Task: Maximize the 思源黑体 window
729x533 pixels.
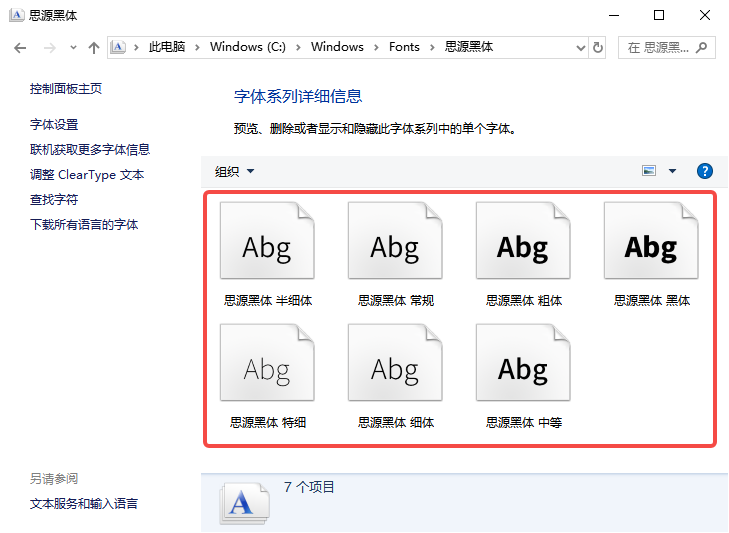Action: click(659, 15)
